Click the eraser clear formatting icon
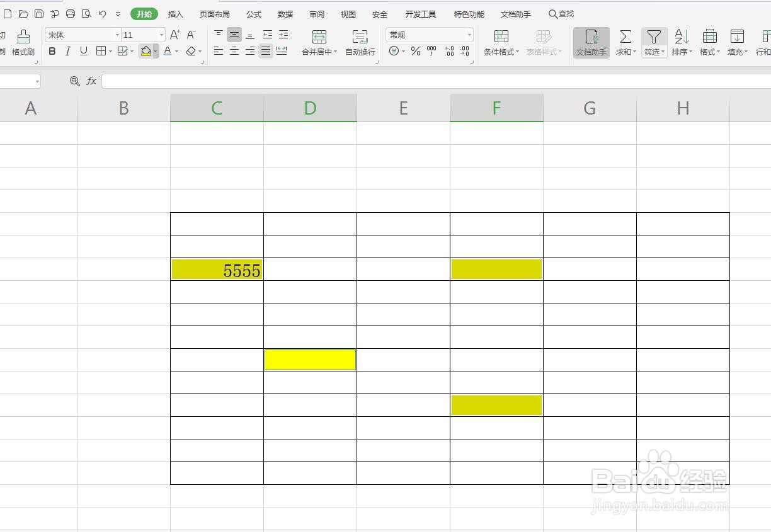771x532 pixels. [191, 51]
